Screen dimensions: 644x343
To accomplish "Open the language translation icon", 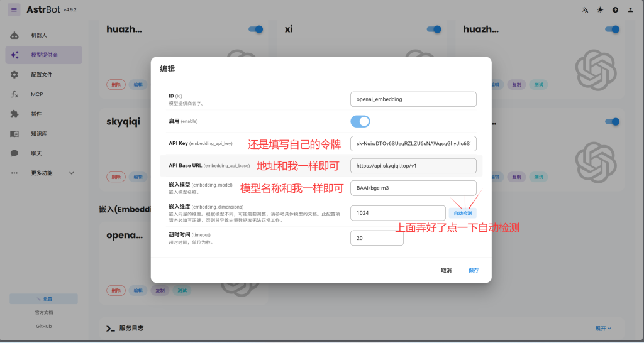I will 585,10.
